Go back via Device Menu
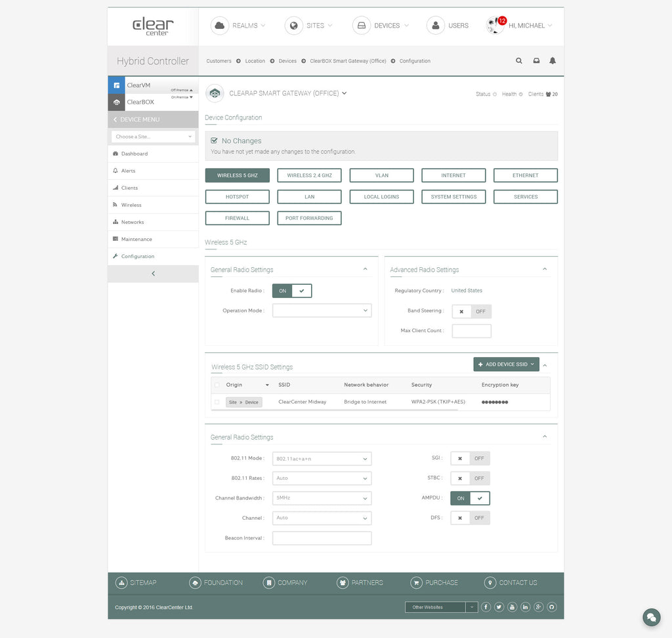Image resolution: width=672 pixels, height=638 pixels. 153,119
